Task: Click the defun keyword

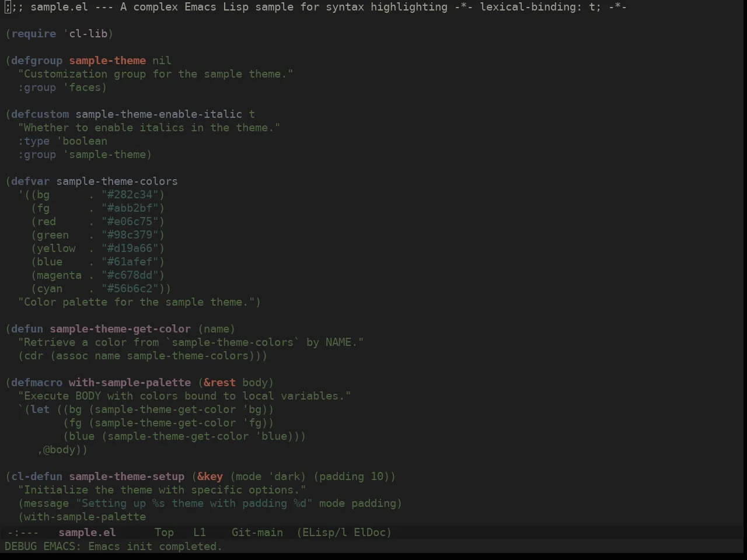Action: point(27,329)
